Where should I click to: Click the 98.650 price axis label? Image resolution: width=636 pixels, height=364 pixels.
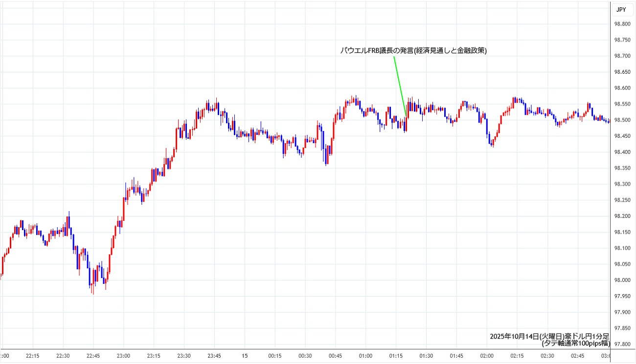point(622,72)
